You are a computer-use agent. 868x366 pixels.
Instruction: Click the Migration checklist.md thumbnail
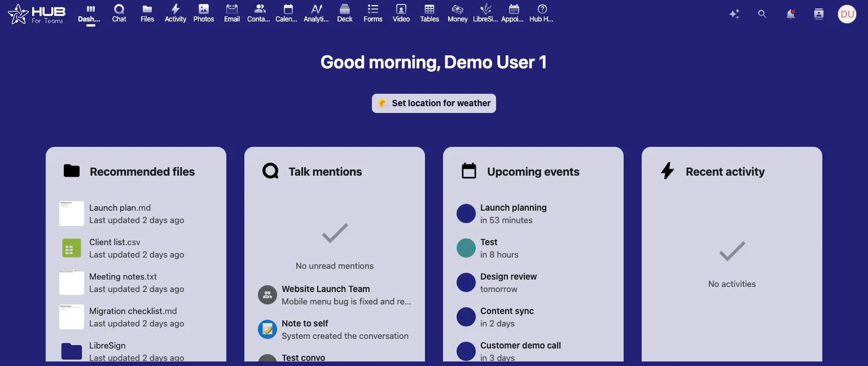(x=72, y=317)
